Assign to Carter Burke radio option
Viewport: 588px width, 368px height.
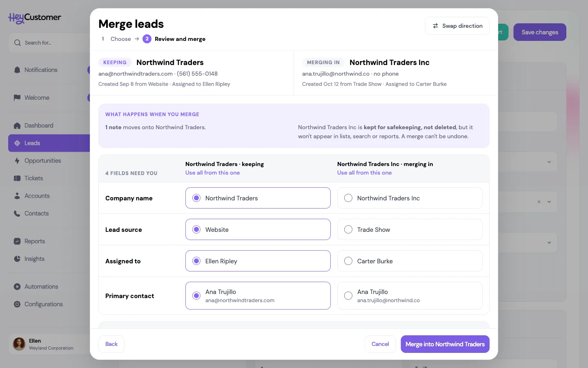tap(410, 261)
